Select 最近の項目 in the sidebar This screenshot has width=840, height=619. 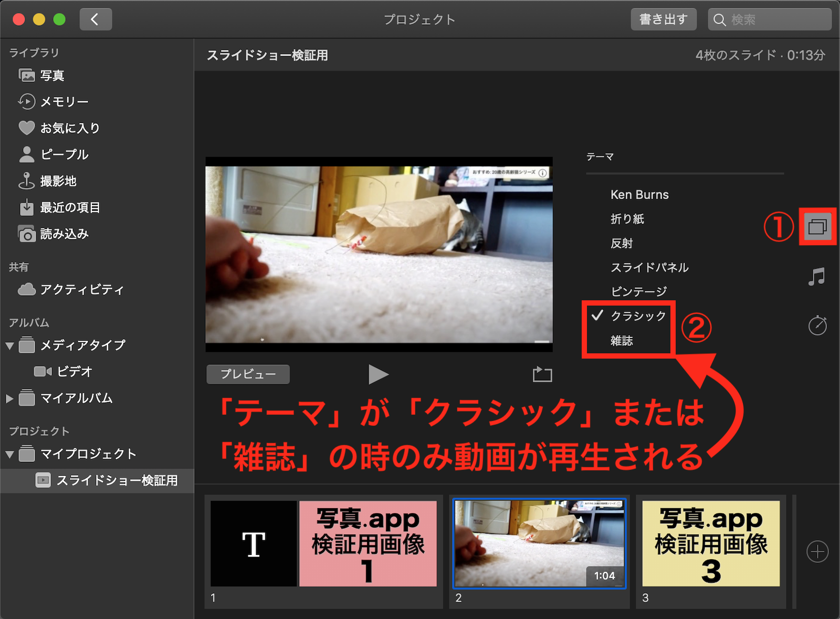[59, 207]
